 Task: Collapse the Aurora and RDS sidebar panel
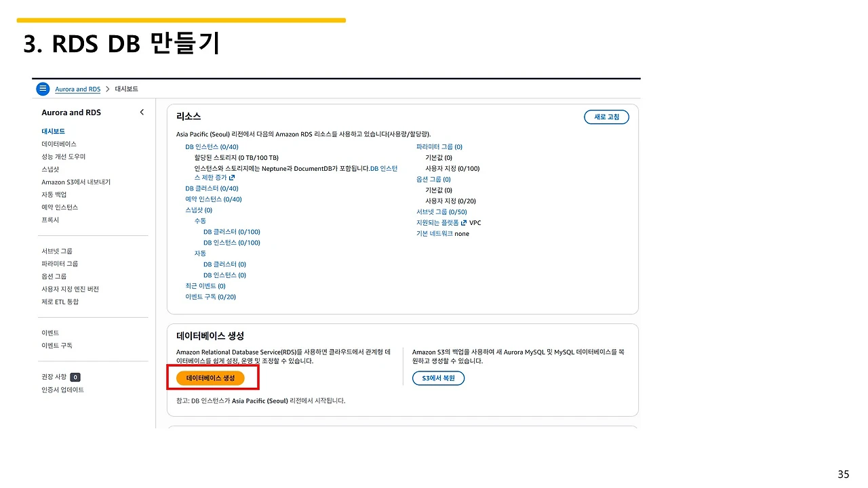(x=142, y=112)
